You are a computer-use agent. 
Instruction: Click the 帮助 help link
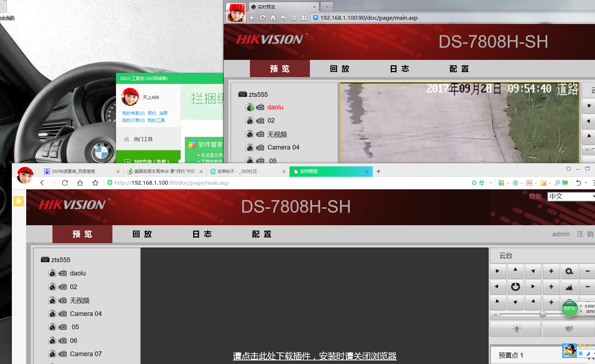(x=535, y=197)
